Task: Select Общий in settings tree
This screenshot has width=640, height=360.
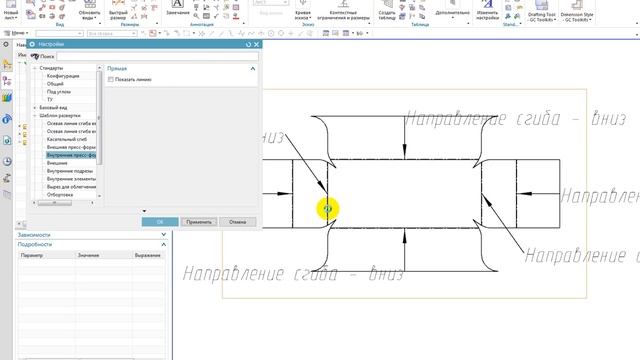Action: [55, 84]
